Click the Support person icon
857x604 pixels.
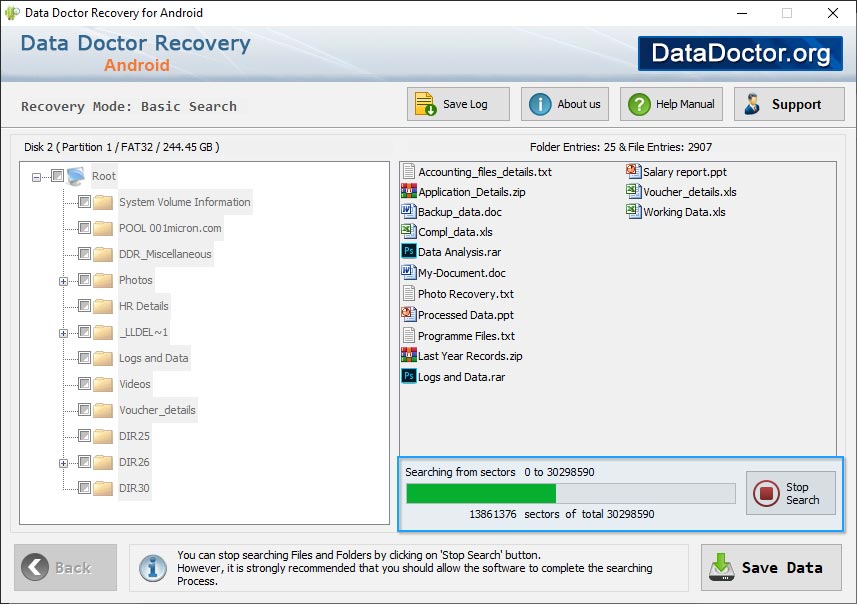coord(753,104)
